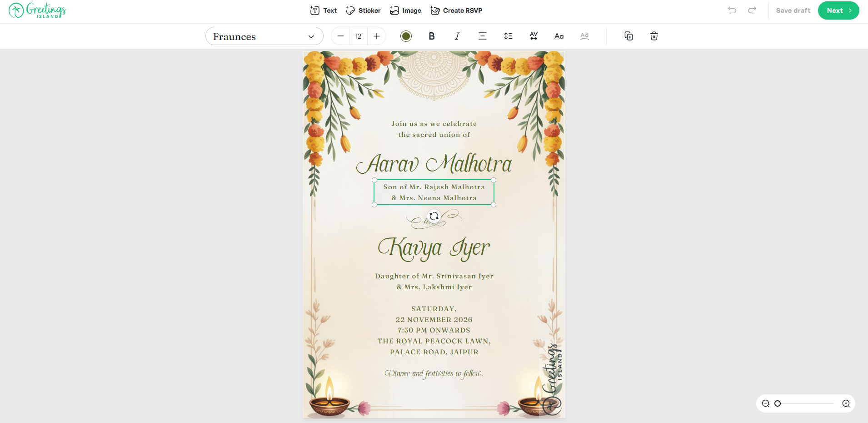Open the Sticker menu
This screenshot has width=868, height=423.
point(363,10)
